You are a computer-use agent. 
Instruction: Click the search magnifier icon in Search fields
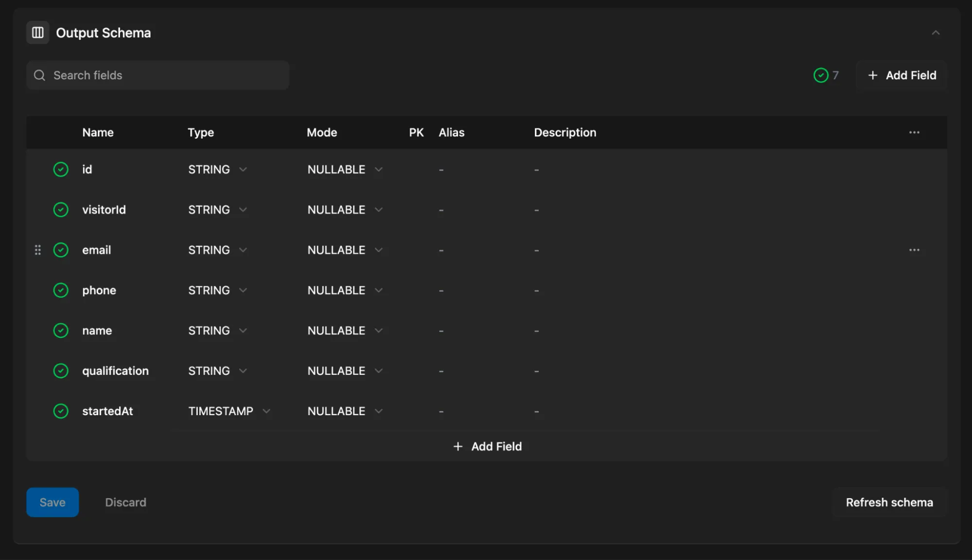pos(39,75)
